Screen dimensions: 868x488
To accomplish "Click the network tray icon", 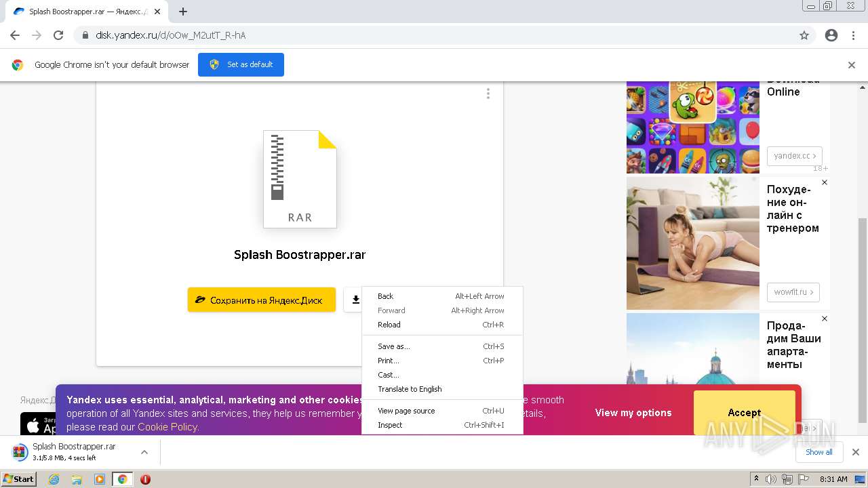I will 787,479.
